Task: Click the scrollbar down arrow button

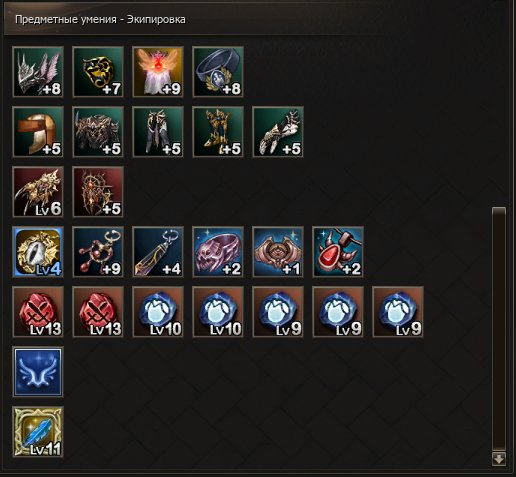Action: [x=499, y=459]
